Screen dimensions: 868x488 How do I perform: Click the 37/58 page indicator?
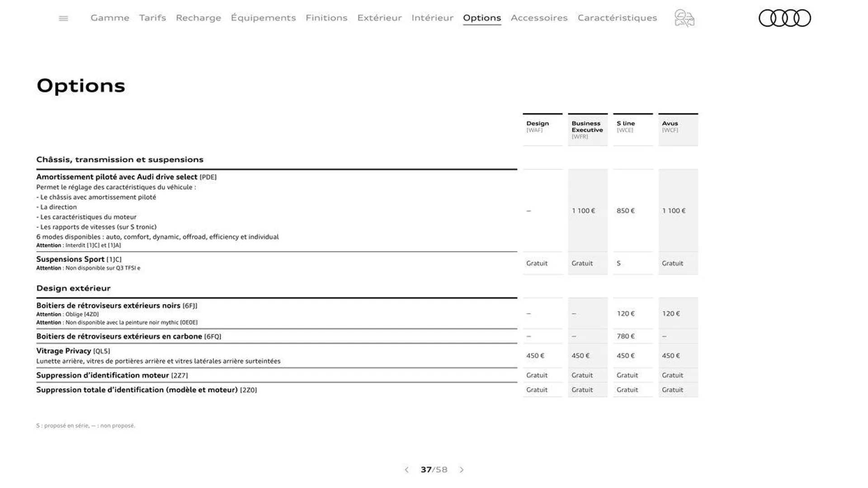pos(434,470)
